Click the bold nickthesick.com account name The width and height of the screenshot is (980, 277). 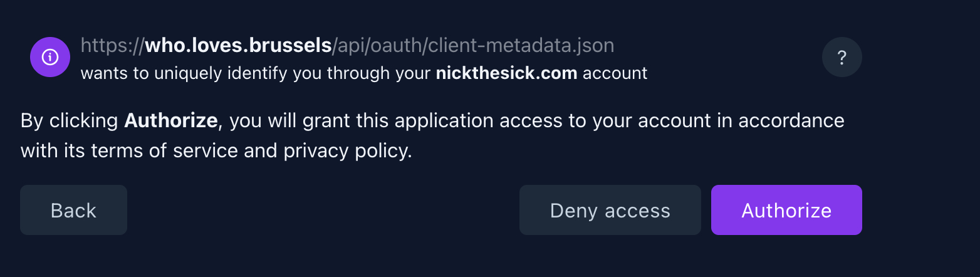(506, 73)
